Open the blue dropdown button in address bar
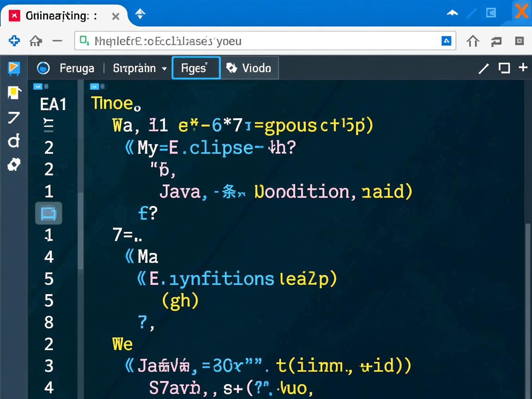The width and height of the screenshot is (532, 399). click(446, 41)
